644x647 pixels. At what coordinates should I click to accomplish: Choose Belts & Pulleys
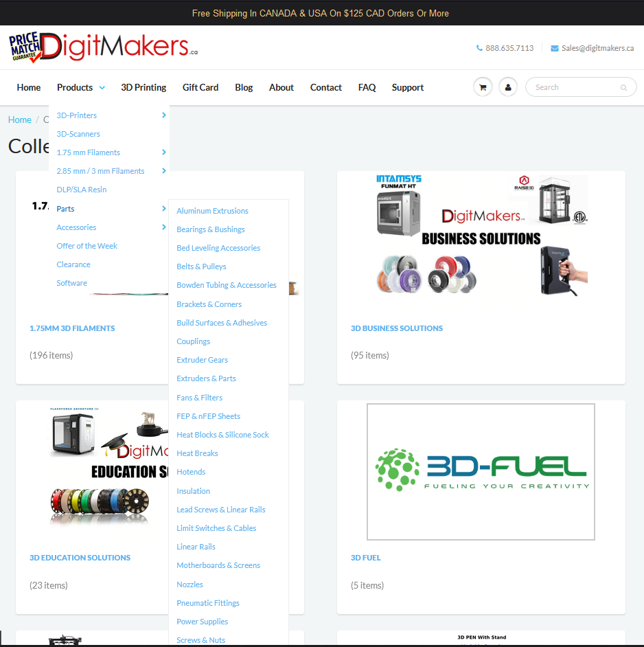click(201, 266)
